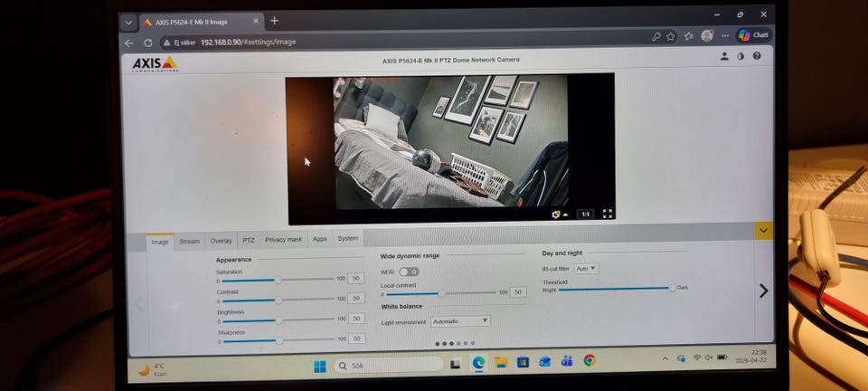Bookmark this page with the star icon
The width and height of the screenshot is (868, 391).
pos(671,37)
